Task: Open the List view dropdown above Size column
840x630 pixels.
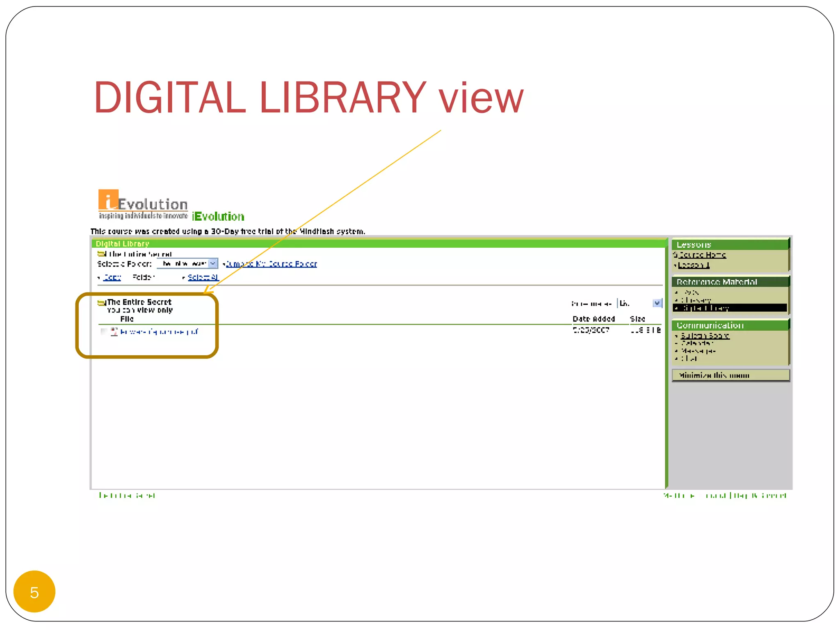Action: click(x=640, y=303)
